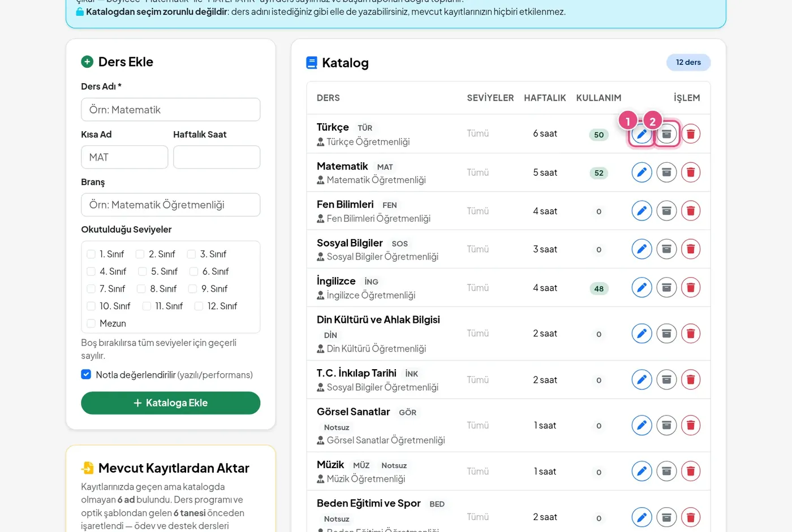
Task: Click the İngilizce usage count 48
Action: click(x=599, y=288)
